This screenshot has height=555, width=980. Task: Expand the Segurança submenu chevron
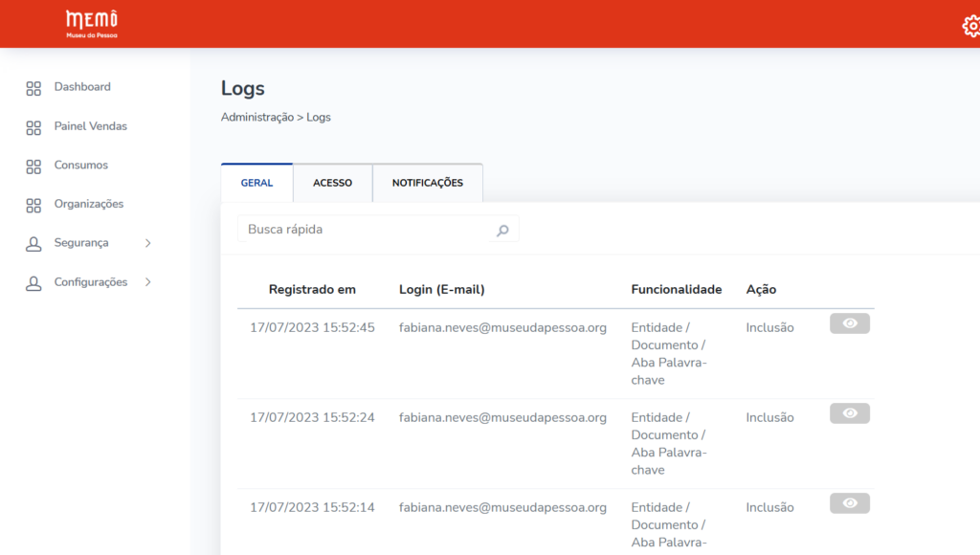coord(147,243)
